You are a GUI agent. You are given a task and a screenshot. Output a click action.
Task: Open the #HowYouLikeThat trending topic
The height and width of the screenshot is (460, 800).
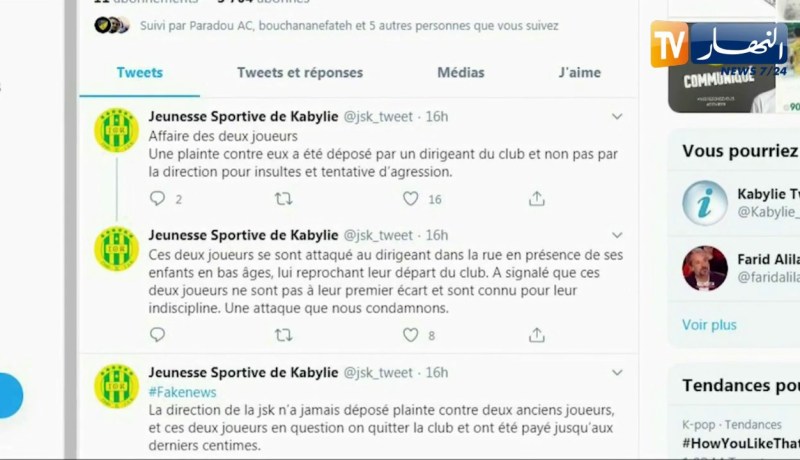point(741,442)
